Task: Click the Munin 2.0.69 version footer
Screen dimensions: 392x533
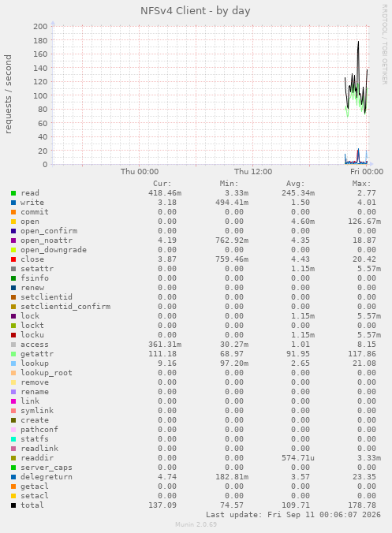Action: (x=196, y=524)
